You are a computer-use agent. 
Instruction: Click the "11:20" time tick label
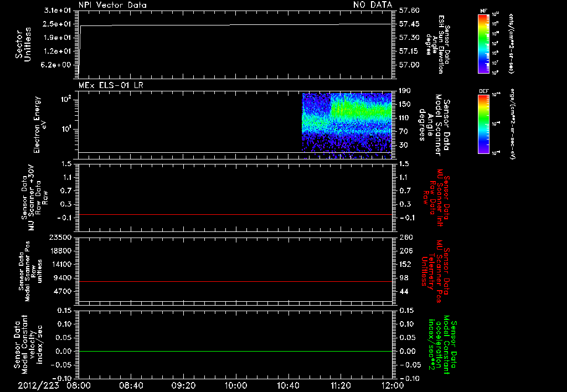click(341, 385)
